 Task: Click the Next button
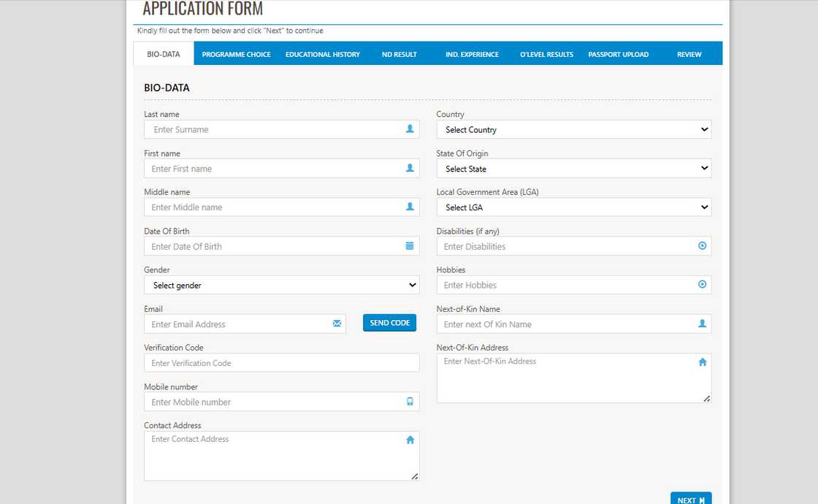point(690,500)
